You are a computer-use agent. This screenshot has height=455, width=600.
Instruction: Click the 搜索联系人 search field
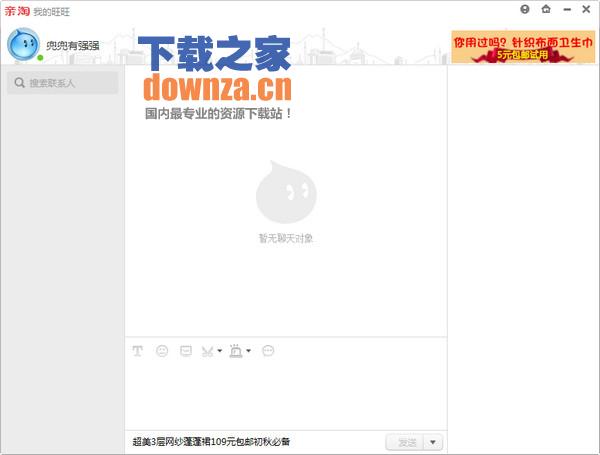63,83
